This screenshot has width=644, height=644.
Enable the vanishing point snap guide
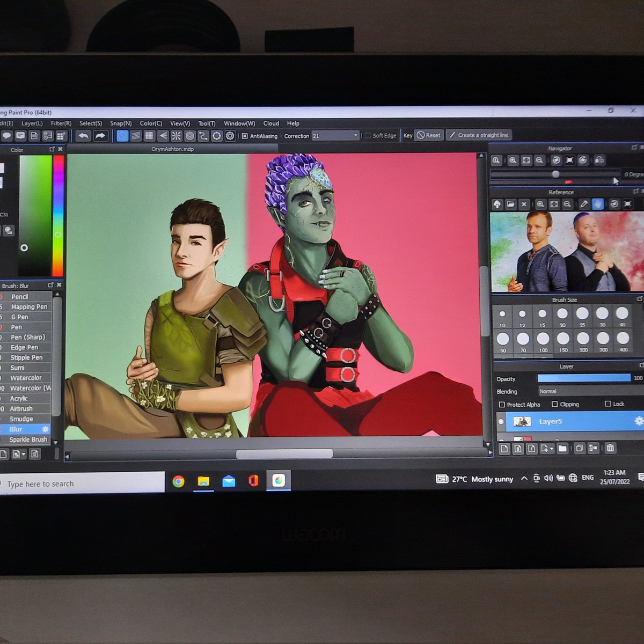[x=163, y=136]
